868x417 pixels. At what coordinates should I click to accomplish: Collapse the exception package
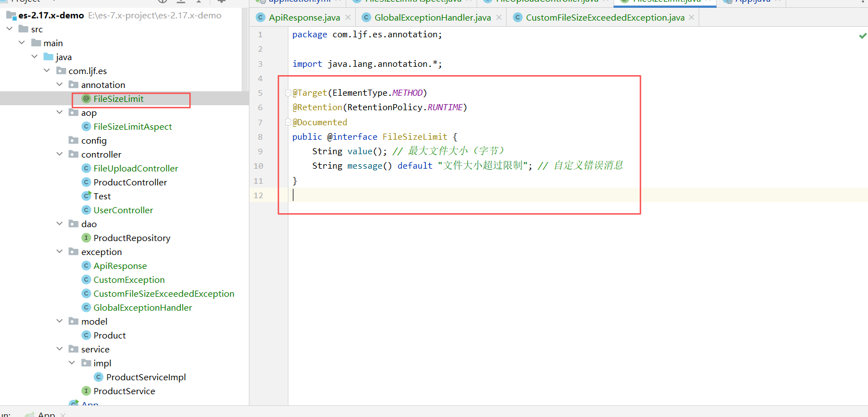tap(60, 252)
